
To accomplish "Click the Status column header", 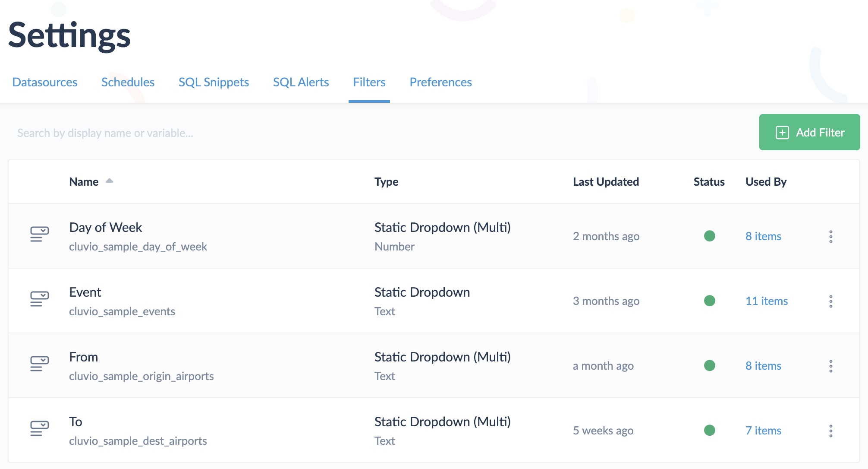I will pos(709,182).
